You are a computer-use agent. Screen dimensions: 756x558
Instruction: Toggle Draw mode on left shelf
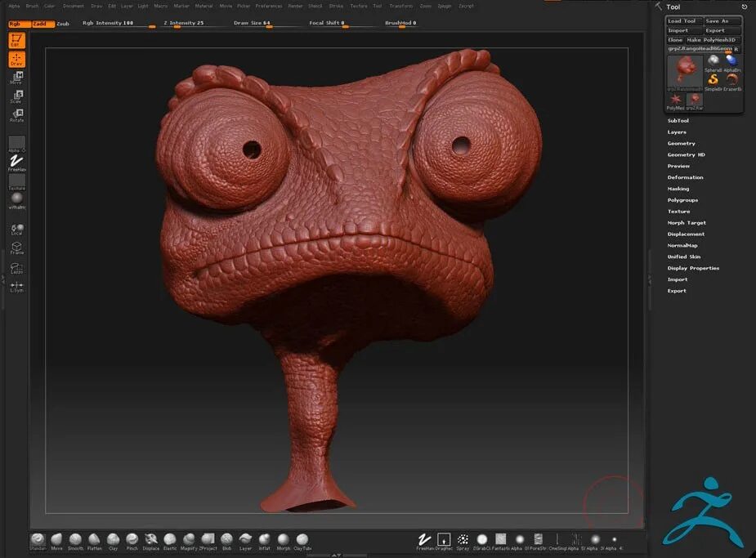[16, 60]
